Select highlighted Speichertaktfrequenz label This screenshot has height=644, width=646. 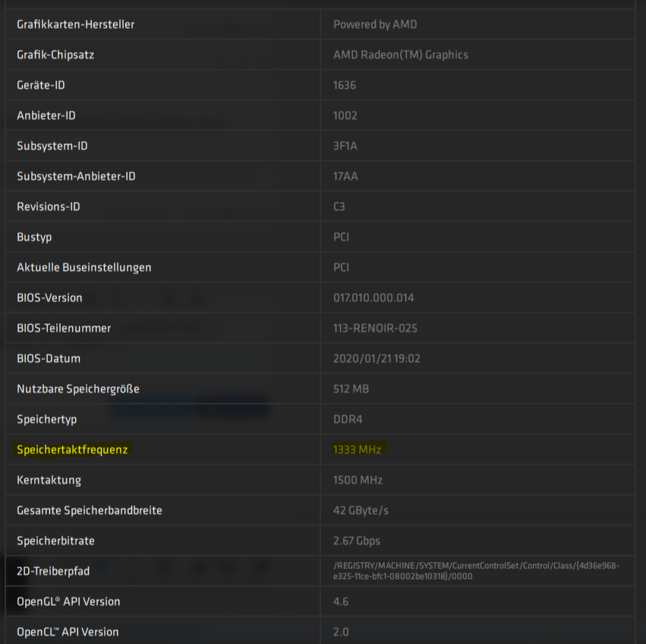[x=72, y=450]
